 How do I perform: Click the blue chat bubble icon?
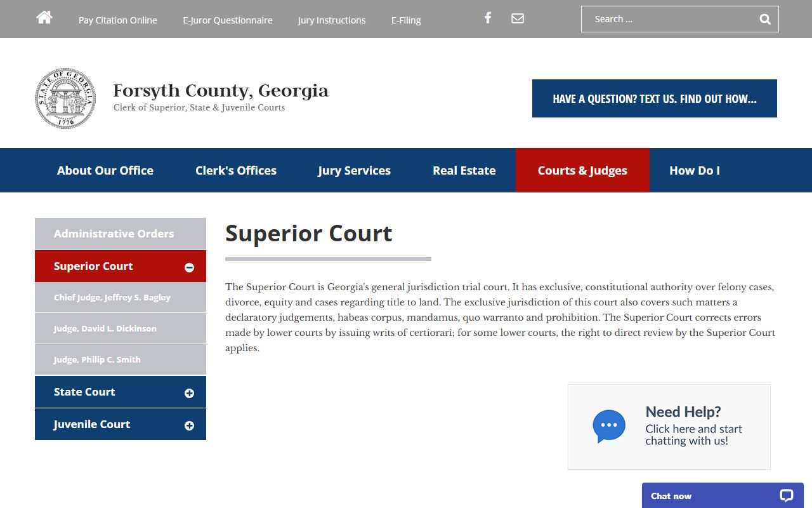point(609,426)
